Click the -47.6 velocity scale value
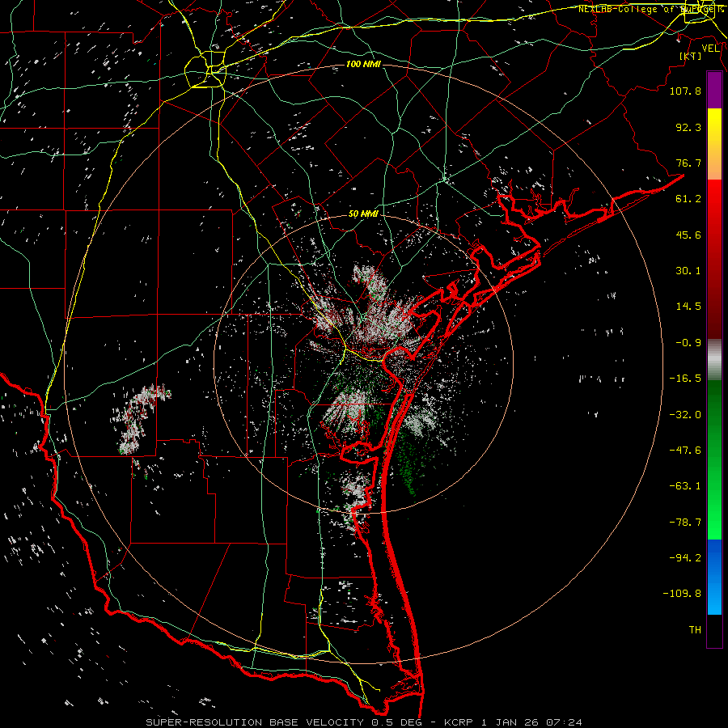The image size is (728, 728). (x=685, y=451)
